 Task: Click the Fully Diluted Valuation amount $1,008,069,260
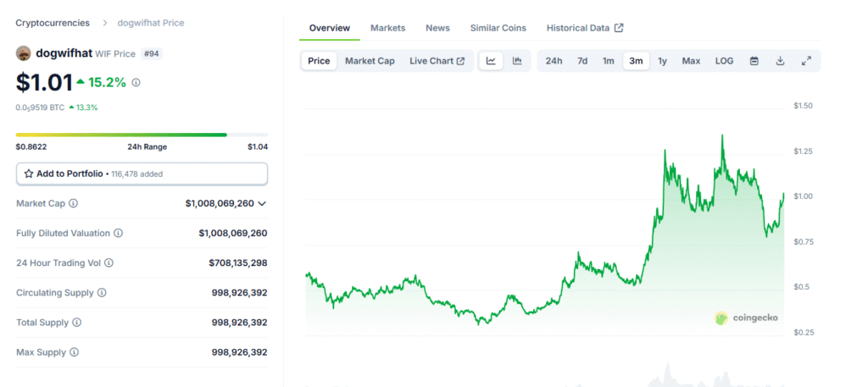point(233,234)
